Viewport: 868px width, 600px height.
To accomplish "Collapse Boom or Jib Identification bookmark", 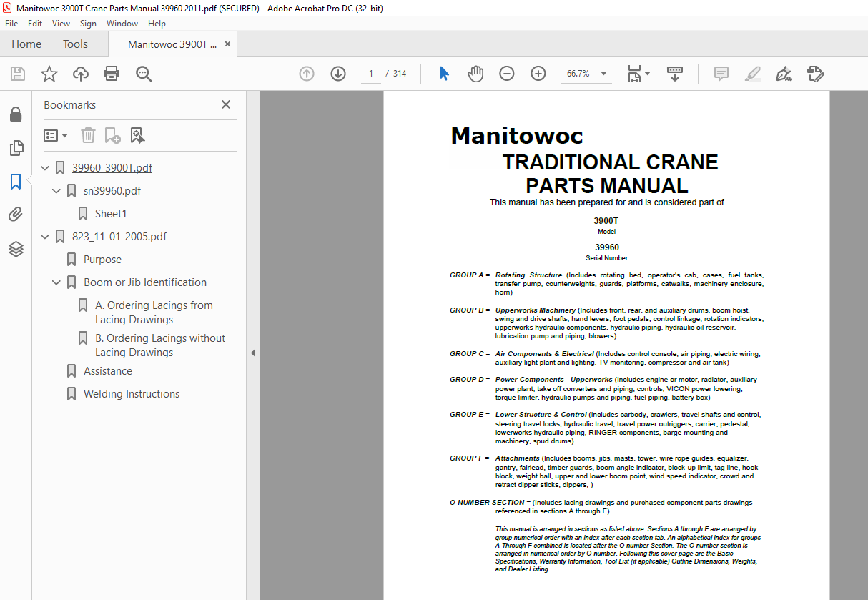I will 56,282.
